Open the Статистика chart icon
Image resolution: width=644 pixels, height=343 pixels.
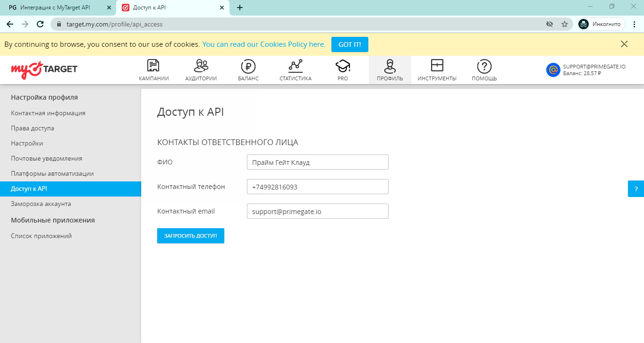(295, 66)
